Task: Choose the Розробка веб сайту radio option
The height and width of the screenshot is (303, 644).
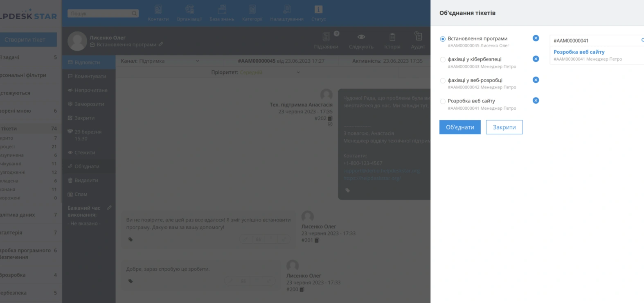Action: [443, 101]
